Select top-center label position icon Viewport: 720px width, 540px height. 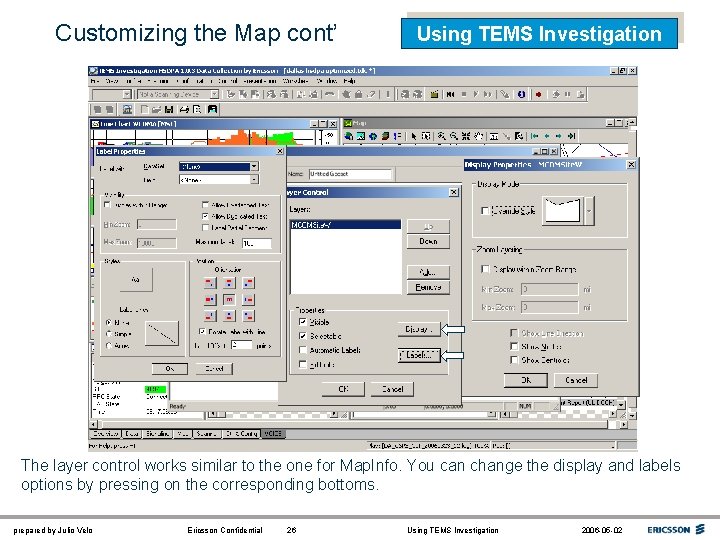point(229,283)
